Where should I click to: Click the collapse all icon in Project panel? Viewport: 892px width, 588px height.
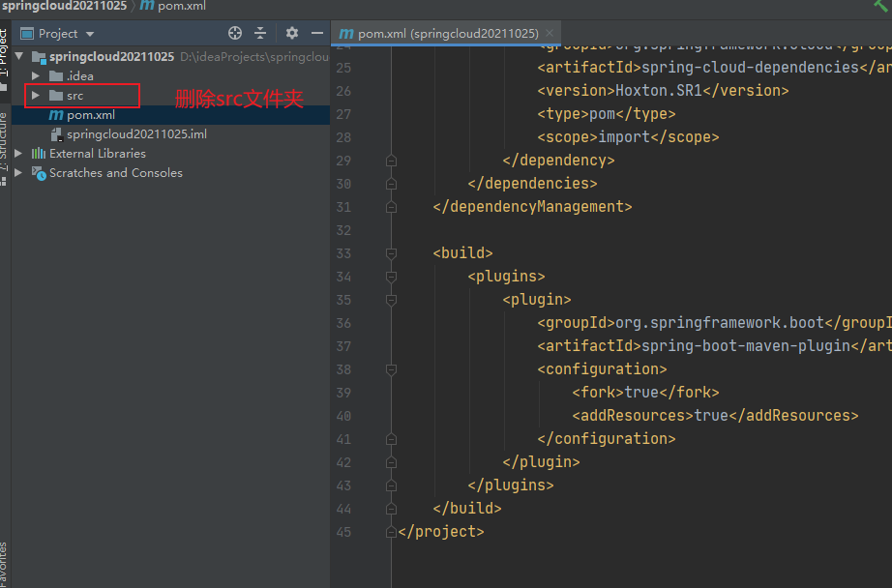[x=260, y=33]
